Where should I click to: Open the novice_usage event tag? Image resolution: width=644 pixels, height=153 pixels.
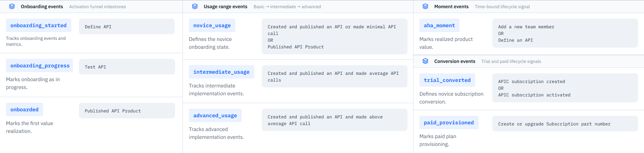coord(212,25)
